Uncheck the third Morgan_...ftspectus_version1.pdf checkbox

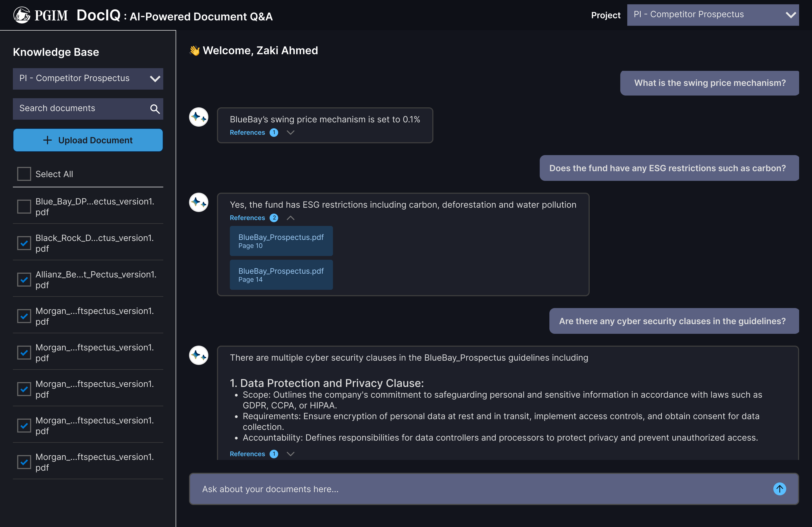24,389
